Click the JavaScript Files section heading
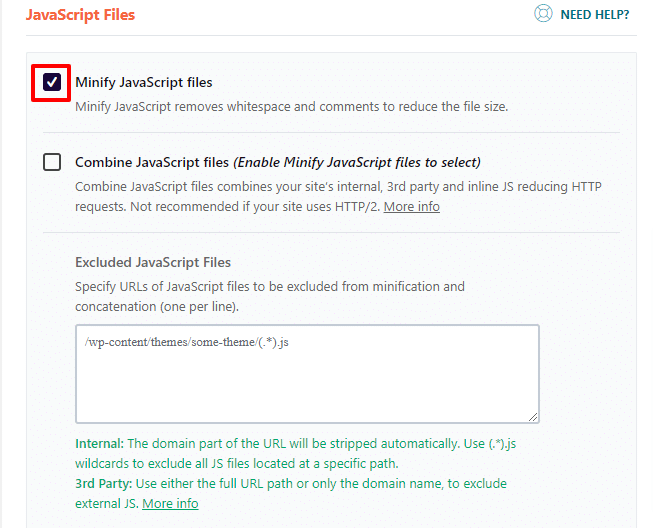The height and width of the screenshot is (528, 653). pos(80,15)
